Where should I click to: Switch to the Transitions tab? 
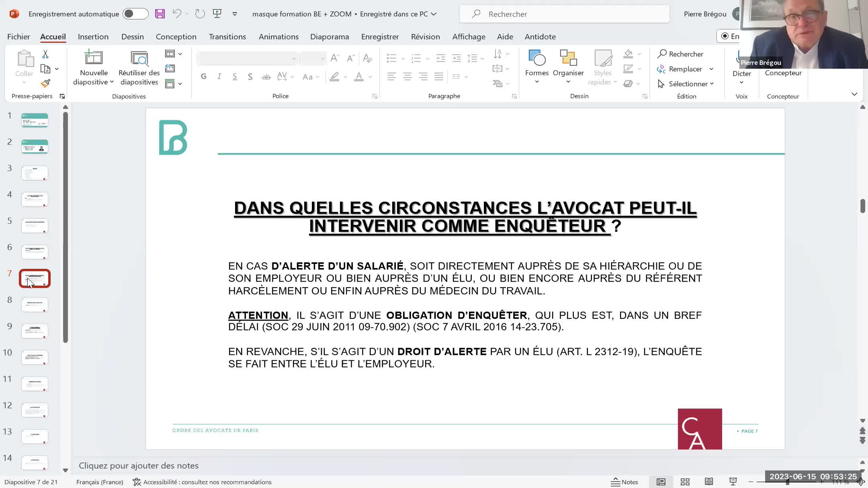click(x=227, y=37)
